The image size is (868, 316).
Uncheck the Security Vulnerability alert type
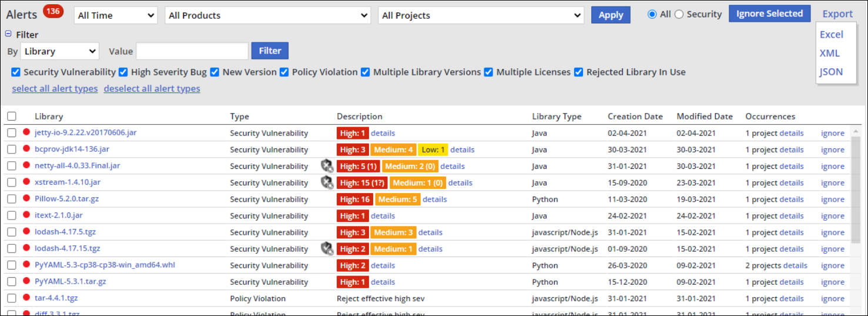point(16,72)
